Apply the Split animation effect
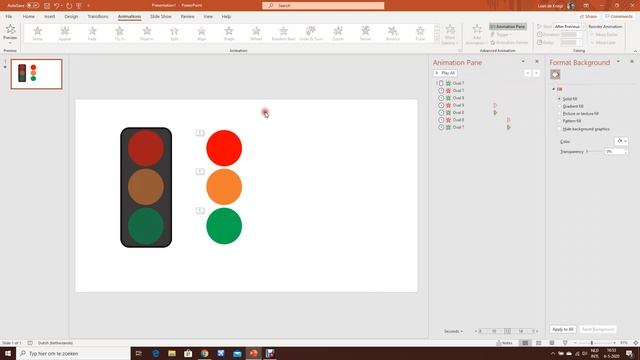 click(174, 33)
